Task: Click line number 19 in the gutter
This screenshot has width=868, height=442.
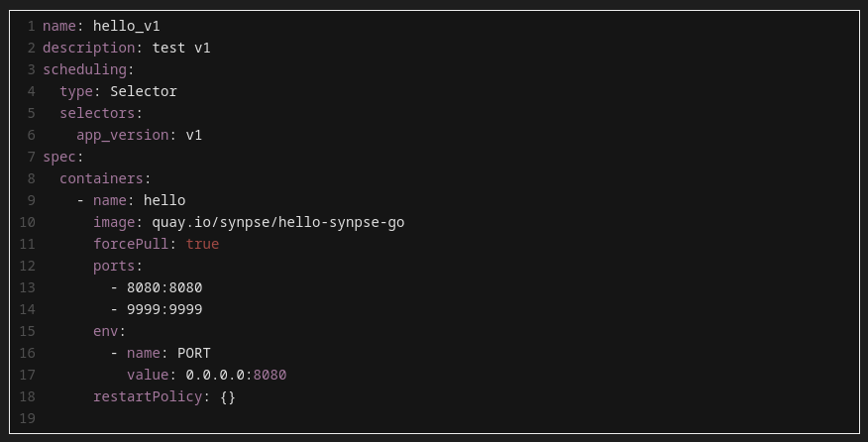Action: (x=27, y=418)
